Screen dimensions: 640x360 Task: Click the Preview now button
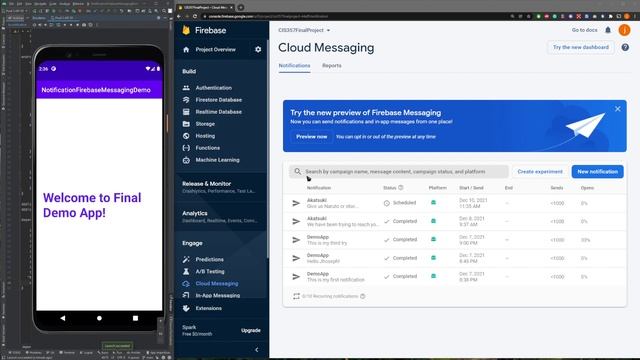pos(312,137)
